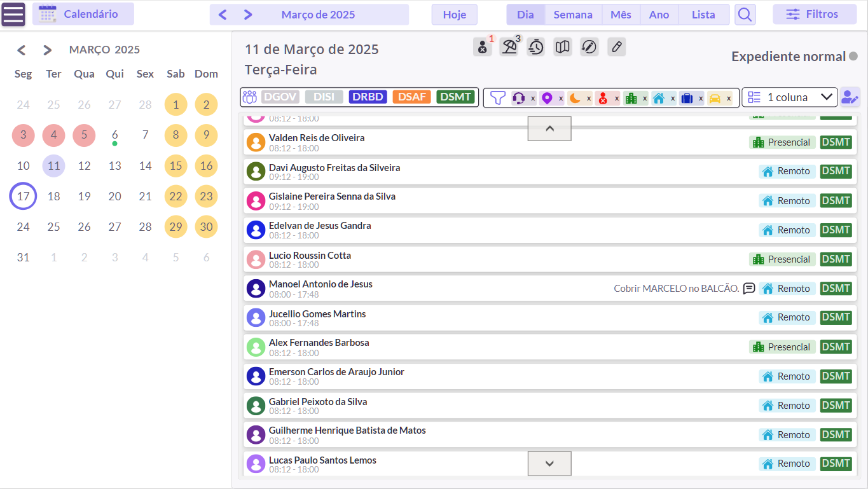Open the '1 coluna' column dropdown
Image resolution: width=868 pixels, height=489 pixels.
click(790, 97)
